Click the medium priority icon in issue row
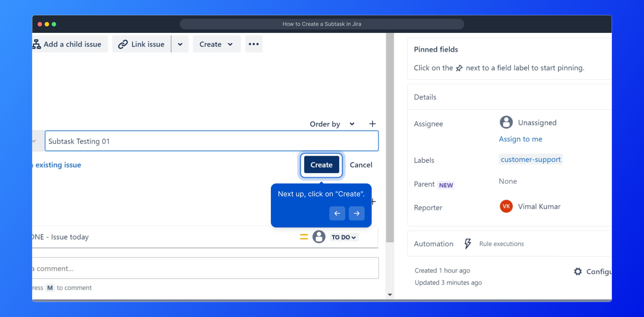Image resolution: width=644 pixels, height=317 pixels. [304, 237]
